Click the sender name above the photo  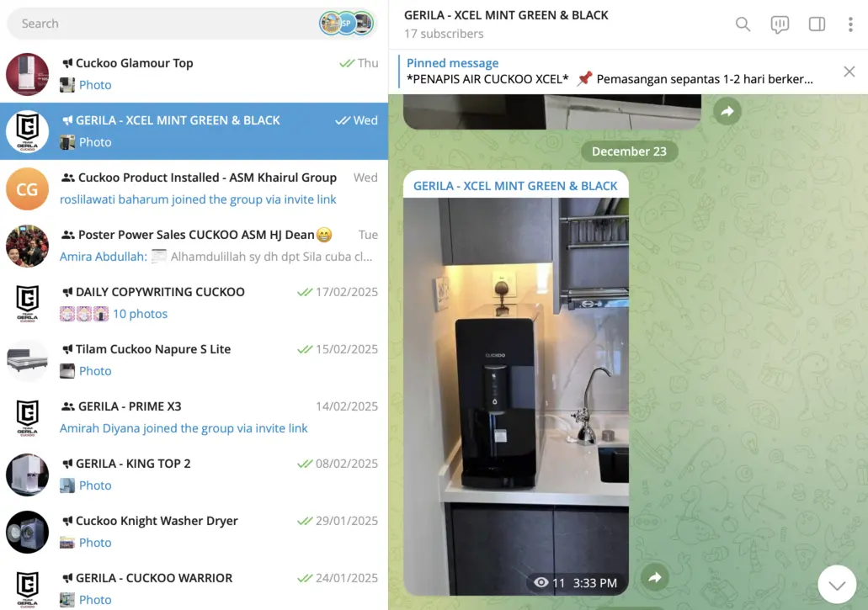pos(514,186)
